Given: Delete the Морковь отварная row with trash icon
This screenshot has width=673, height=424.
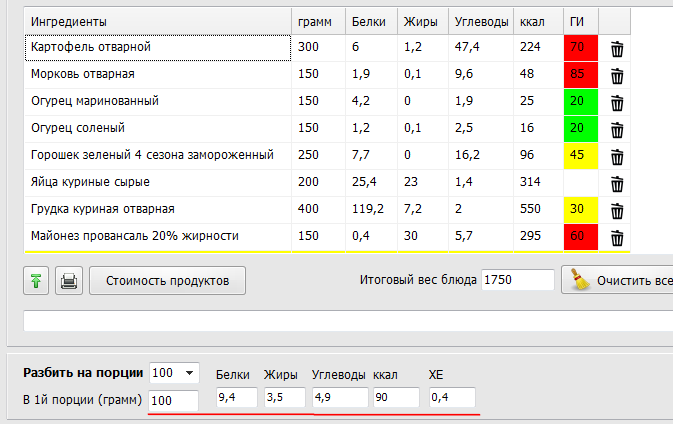Looking at the screenshot, I should 617,76.
